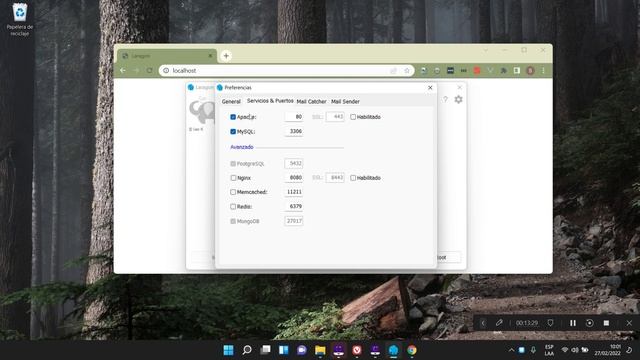Open the Chrome extensions puzzle icon
The width and height of the screenshot is (640, 360).
504,71
